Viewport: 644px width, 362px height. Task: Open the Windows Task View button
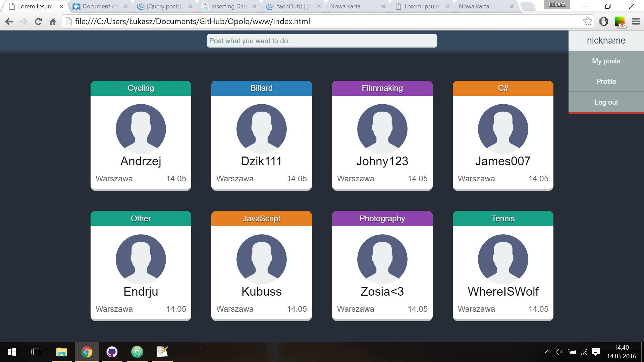tap(36, 352)
